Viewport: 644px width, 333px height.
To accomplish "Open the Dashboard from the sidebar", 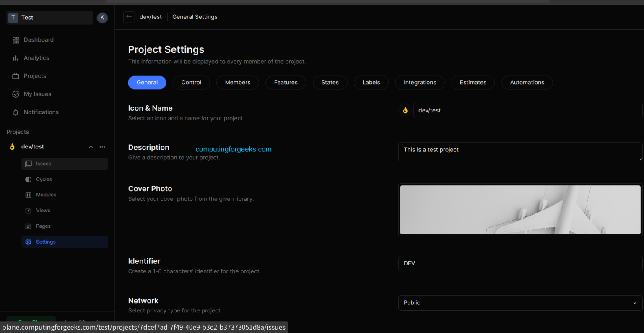I will (39, 39).
